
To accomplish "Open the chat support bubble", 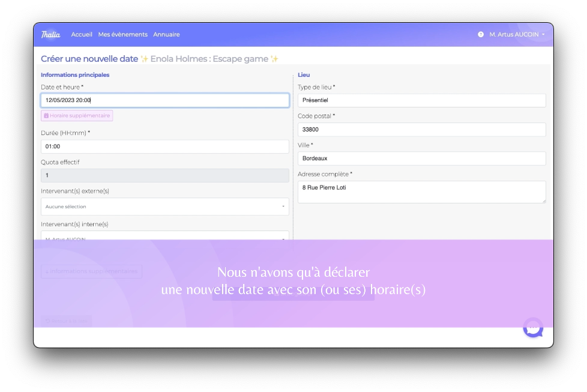I will (x=532, y=328).
